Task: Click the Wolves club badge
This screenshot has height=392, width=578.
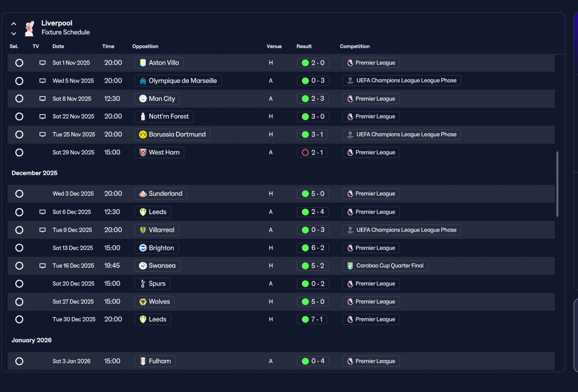Action: (x=143, y=302)
